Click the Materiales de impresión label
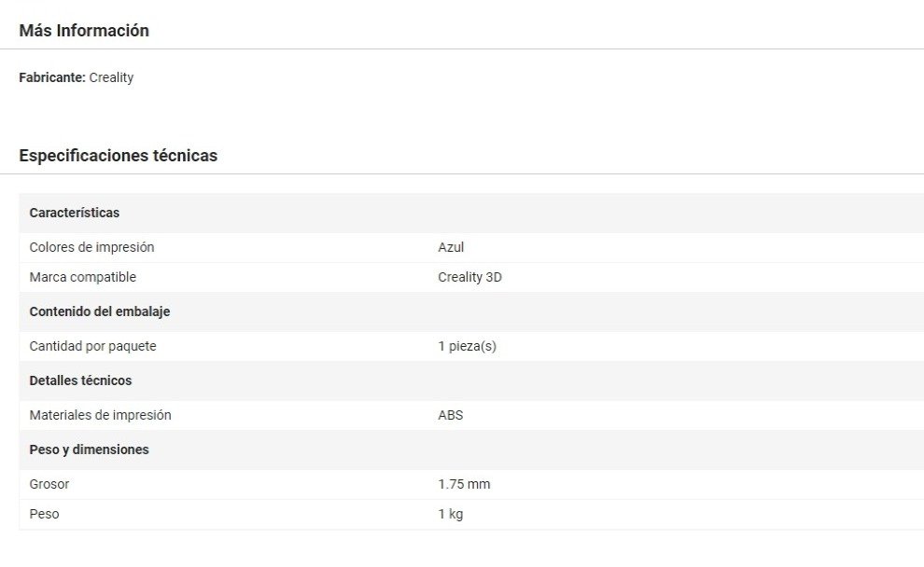Screen dimensions: 924x567 (x=100, y=415)
